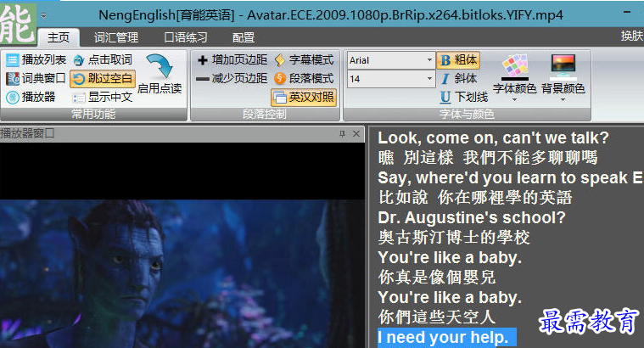This screenshot has height=348, width=644.
Task: Click the 能 application logo button
Action: [x=18, y=23]
